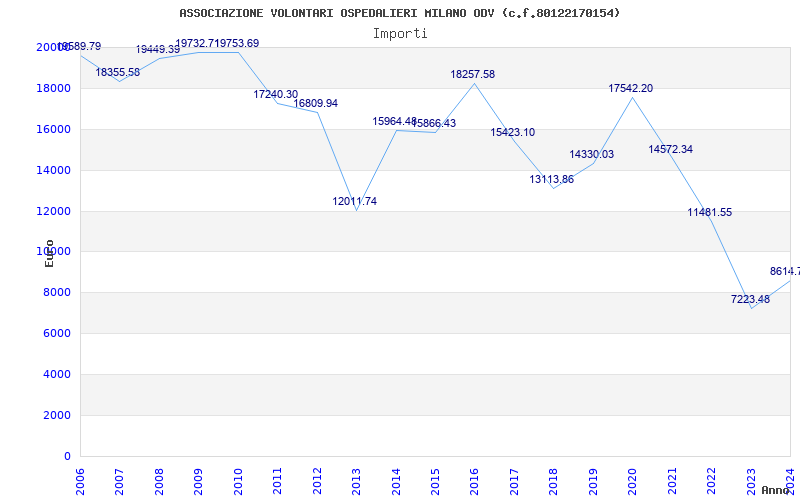The width and height of the screenshot is (800, 500).
Task: Click x-axis year 2010
Action: [x=238, y=481]
